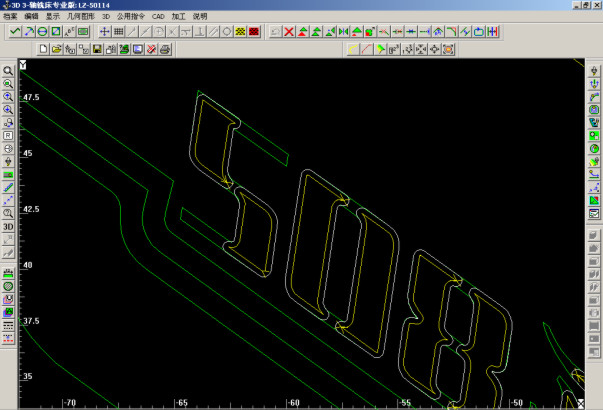Select the ABC text tool

[x=70, y=32]
